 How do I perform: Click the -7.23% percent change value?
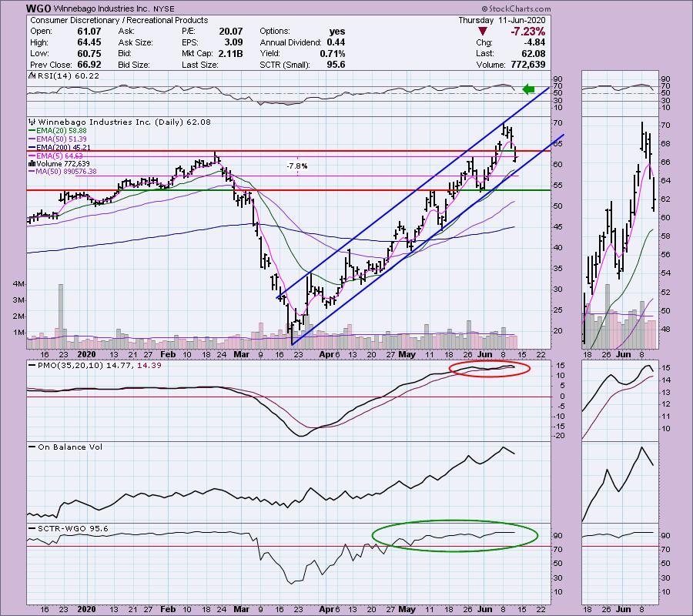527,32
